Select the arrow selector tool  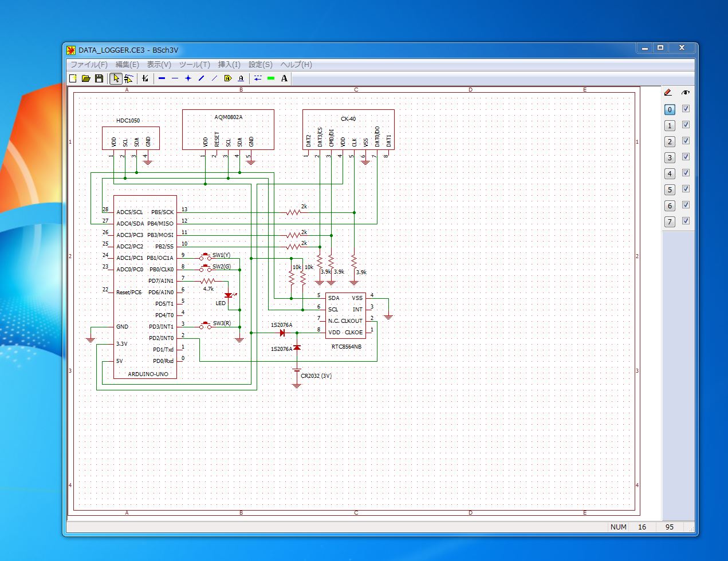pyautogui.click(x=116, y=78)
